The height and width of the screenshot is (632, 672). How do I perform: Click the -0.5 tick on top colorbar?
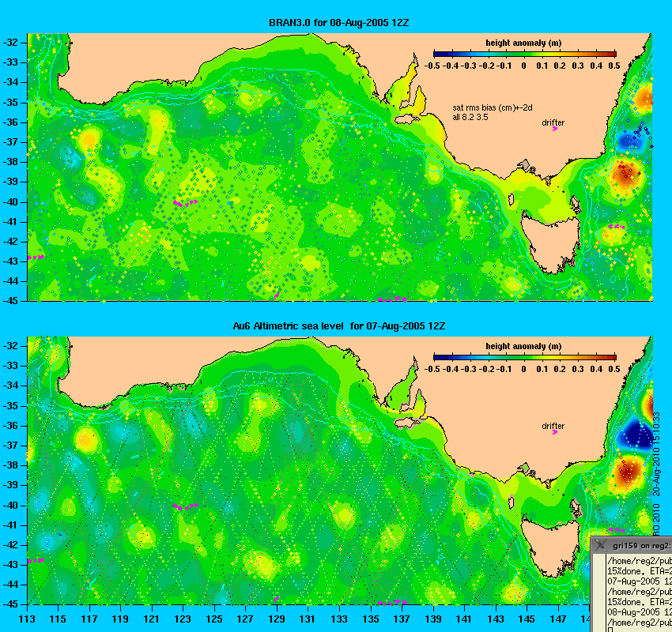[x=432, y=66]
